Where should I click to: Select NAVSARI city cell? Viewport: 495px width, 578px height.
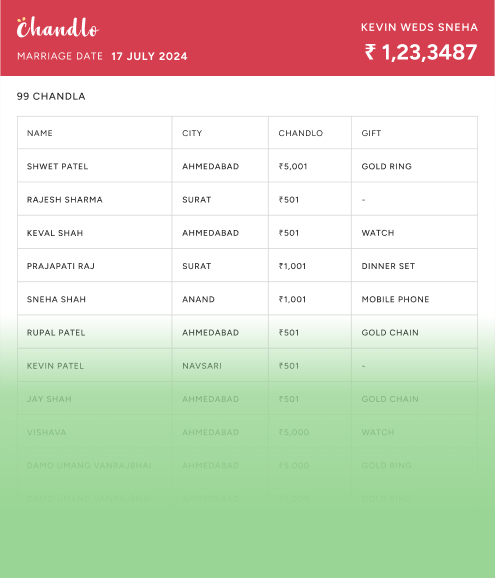tap(202, 366)
